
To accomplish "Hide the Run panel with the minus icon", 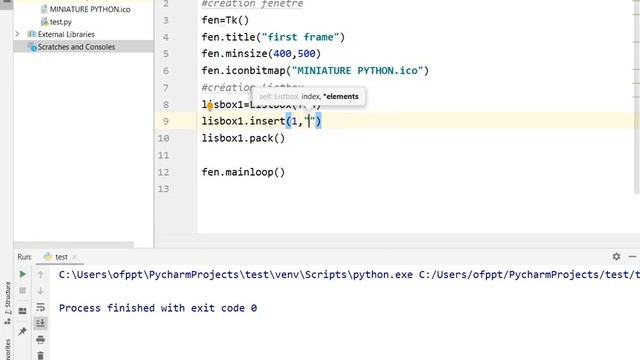I will [x=632, y=256].
